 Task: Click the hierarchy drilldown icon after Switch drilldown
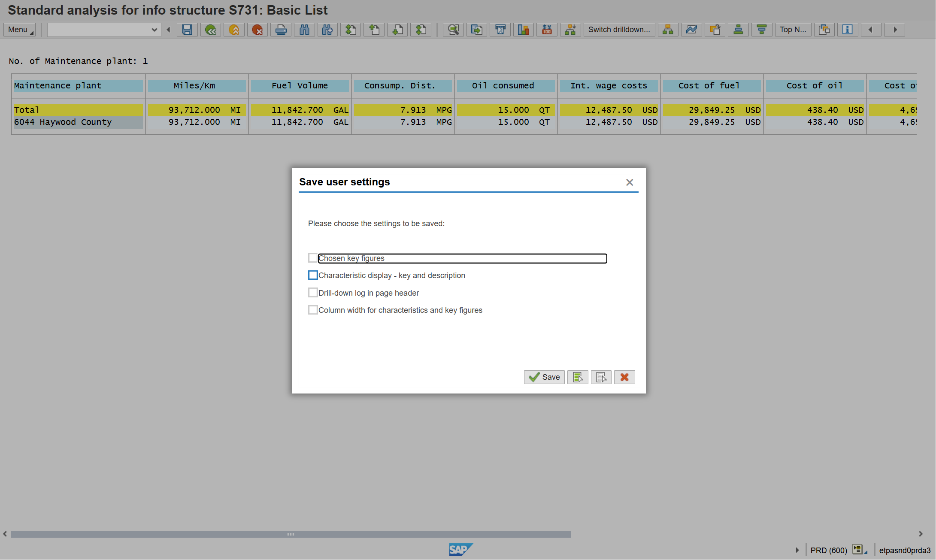tap(668, 30)
